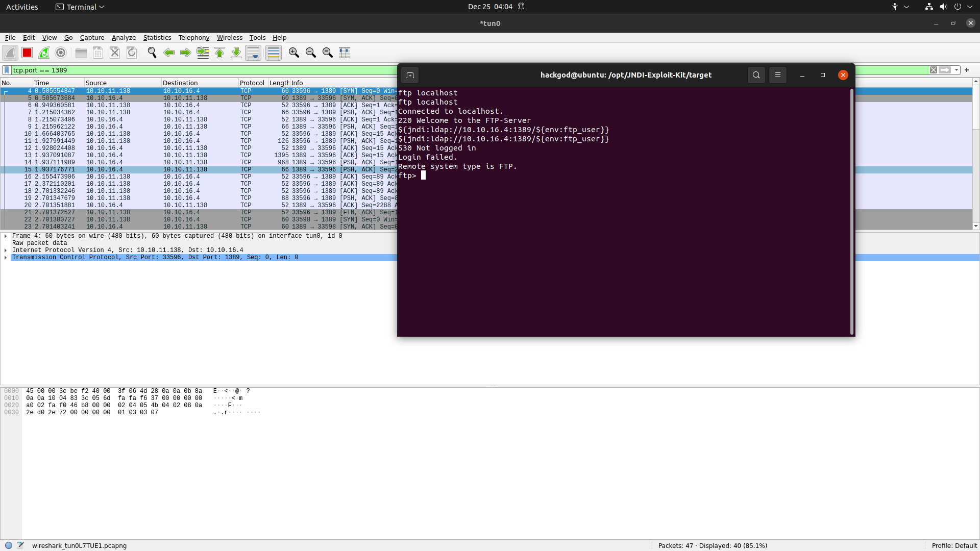Image resolution: width=980 pixels, height=551 pixels.
Task: Click search icon in terminal header
Action: coord(756,75)
